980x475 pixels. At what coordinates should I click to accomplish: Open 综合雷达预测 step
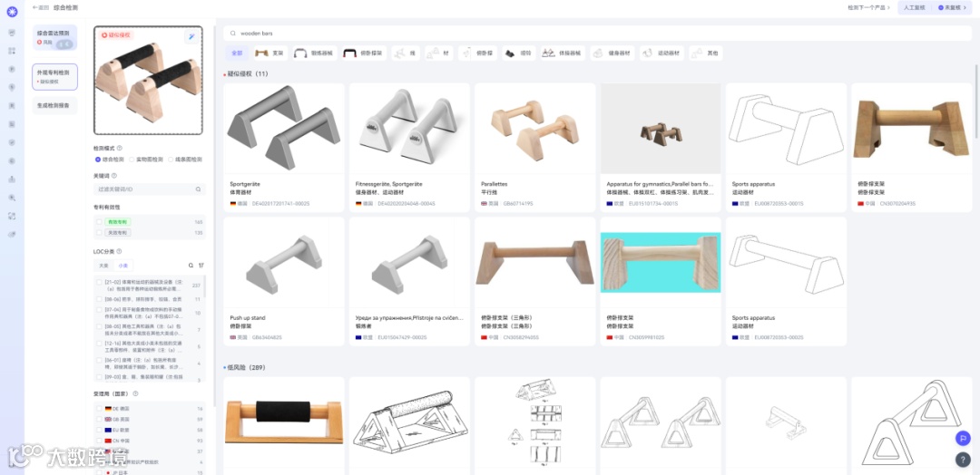pyautogui.click(x=55, y=37)
